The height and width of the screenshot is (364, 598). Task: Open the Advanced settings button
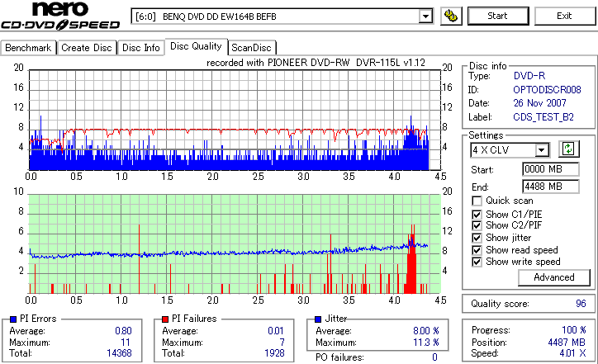(553, 277)
